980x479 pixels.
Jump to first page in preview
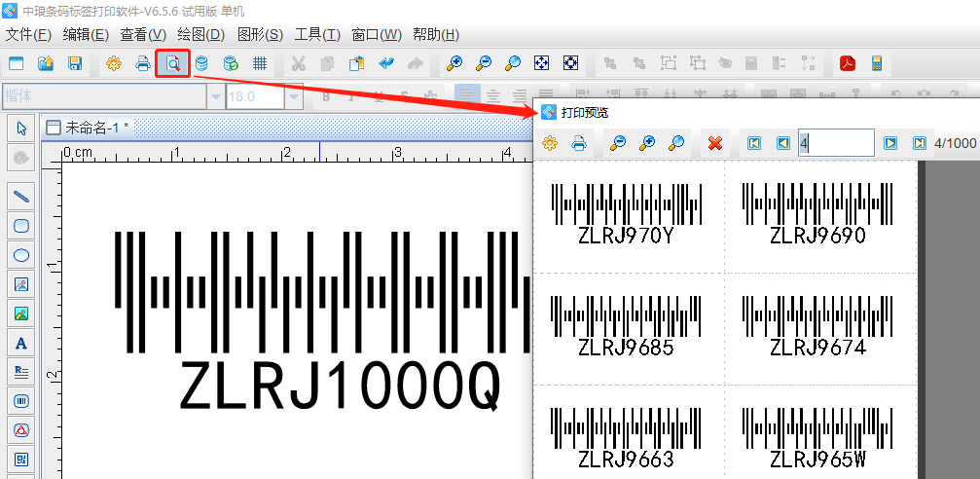[754, 143]
